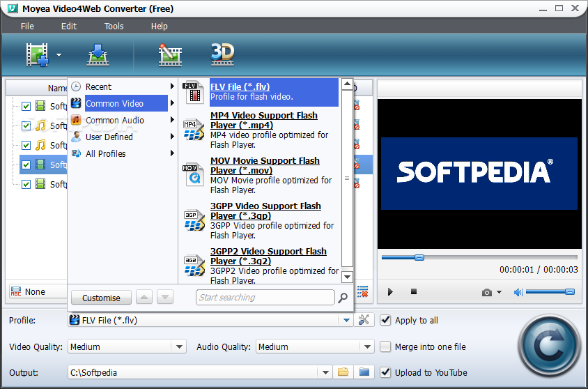The image size is (588, 389).
Task: Uncheck the first file's checkbox
Action: (x=26, y=106)
